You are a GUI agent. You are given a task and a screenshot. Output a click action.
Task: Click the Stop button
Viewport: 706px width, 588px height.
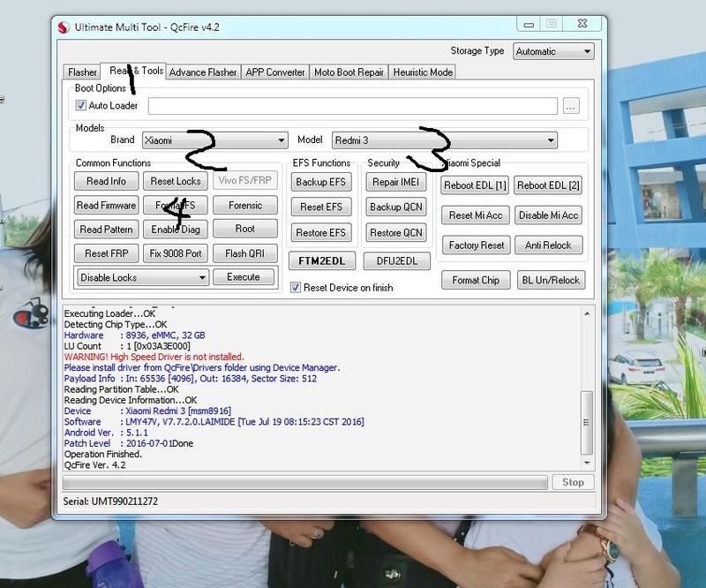tap(573, 482)
